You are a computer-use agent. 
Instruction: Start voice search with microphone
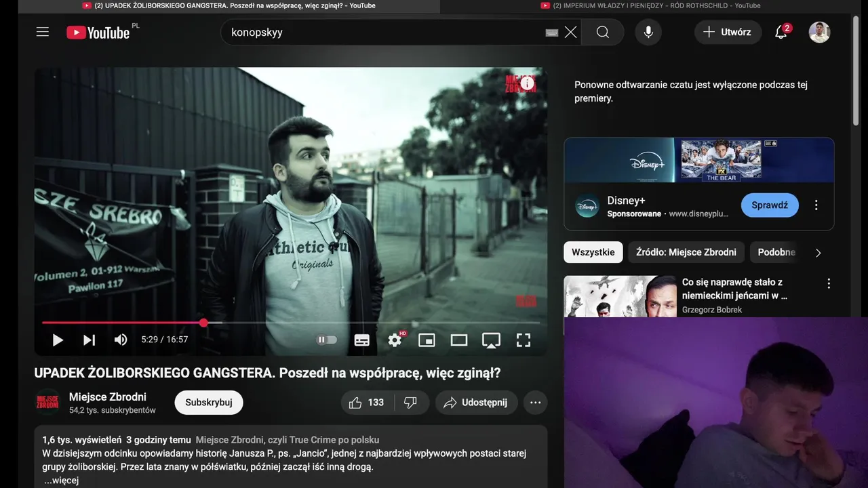[648, 32]
